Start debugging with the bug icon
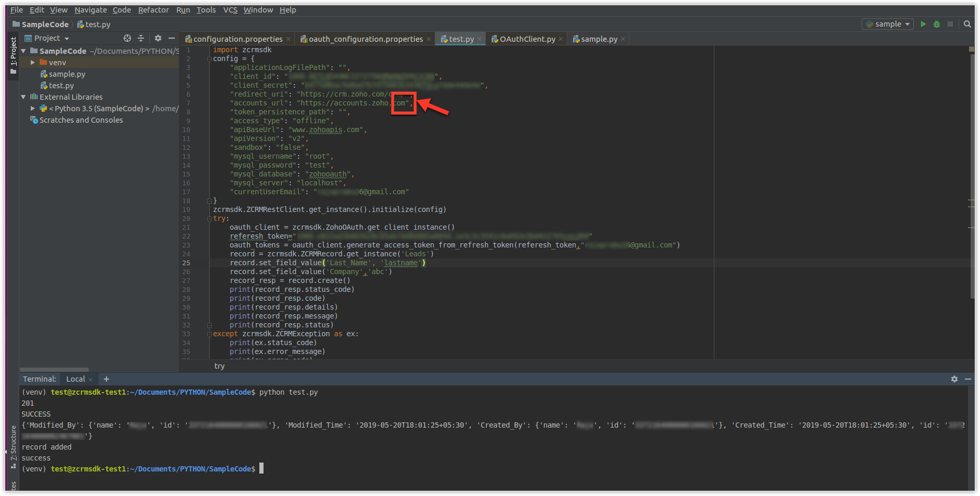This screenshot has width=980, height=496. pos(937,24)
